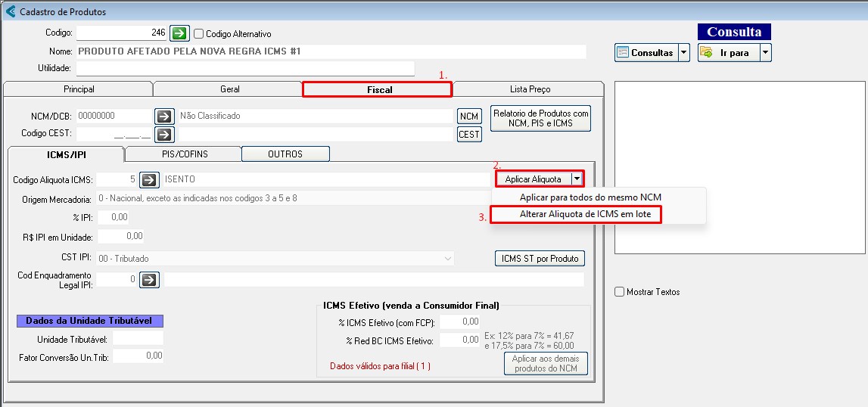Open the OUTROS sub-tab
Image resolution: width=868 pixels, height=407 pixels.
pos(285,154)
